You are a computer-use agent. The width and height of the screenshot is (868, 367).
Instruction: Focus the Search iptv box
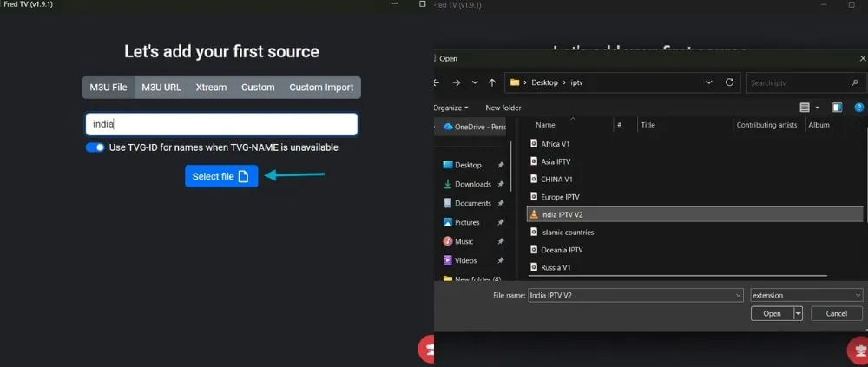(x=805, y=82)
